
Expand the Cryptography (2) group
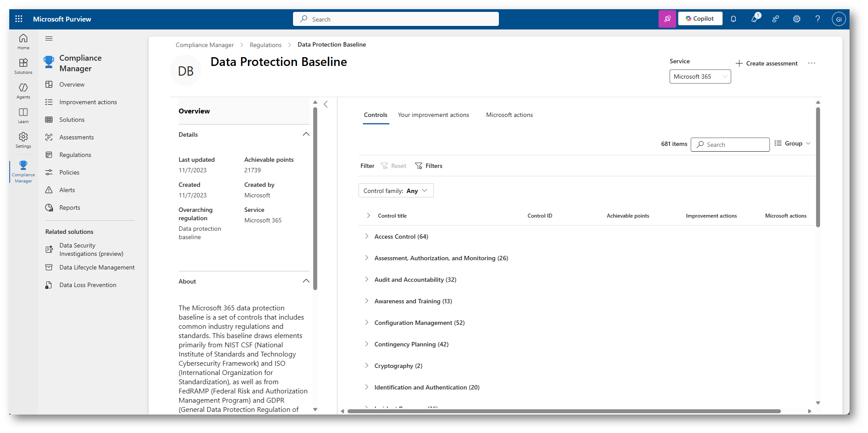[x=366, y=365]
